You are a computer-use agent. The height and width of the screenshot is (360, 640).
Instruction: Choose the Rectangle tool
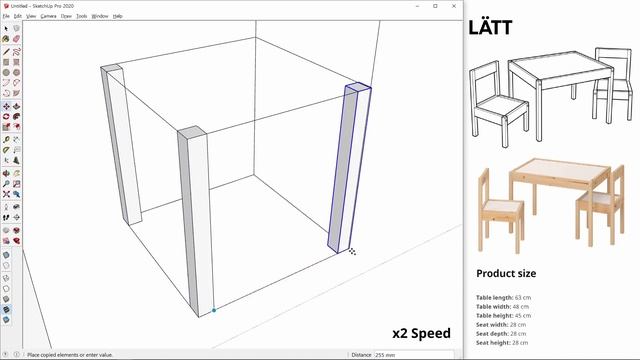(x=6, y=62)
